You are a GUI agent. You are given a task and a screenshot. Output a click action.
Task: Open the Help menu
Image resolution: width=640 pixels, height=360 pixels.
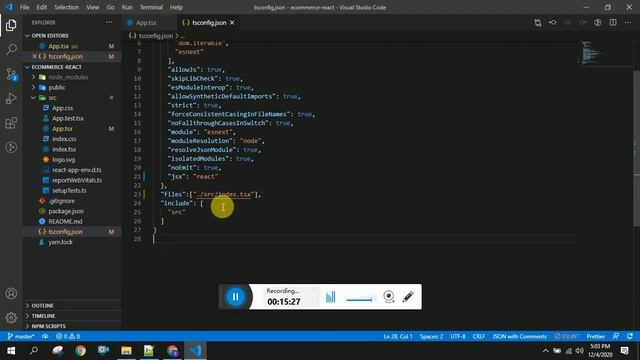point(176,7)
